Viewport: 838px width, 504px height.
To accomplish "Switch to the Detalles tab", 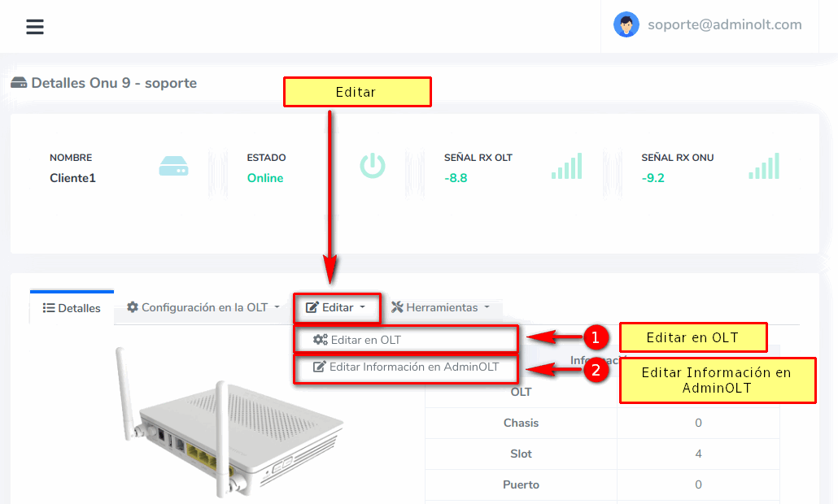I will [x=72, y=308].
